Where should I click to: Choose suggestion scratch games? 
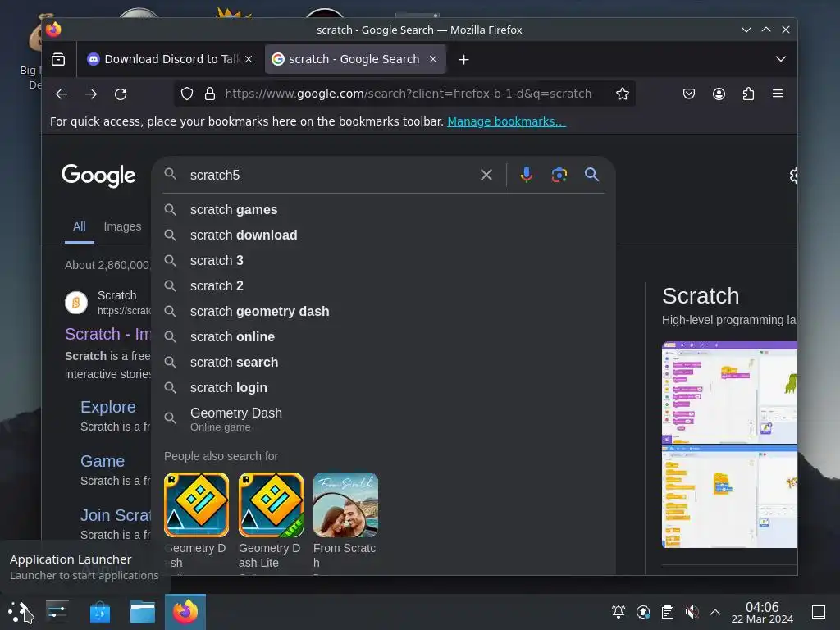coord(383,209)
